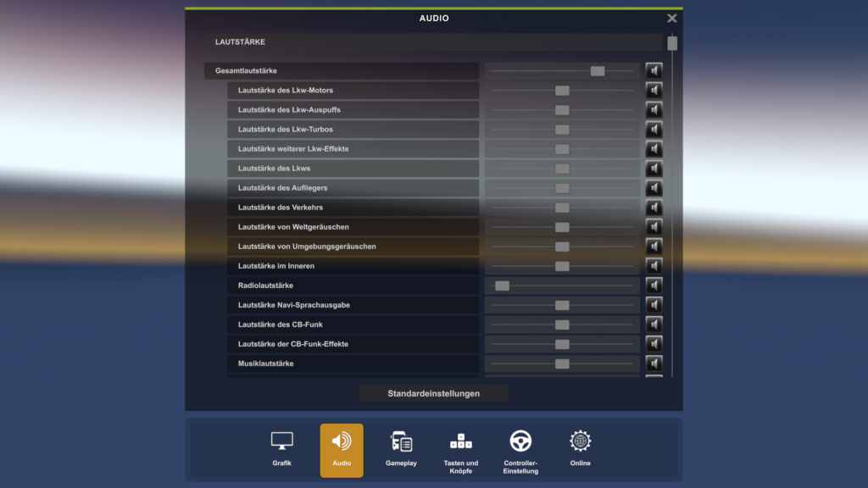
Task: Toggle mute for Lautstärke des Verkehrs
Action: click(654, 208)
